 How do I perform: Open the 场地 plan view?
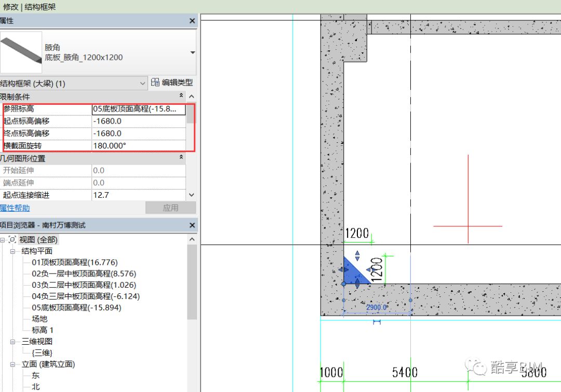(x=39, y=319)
